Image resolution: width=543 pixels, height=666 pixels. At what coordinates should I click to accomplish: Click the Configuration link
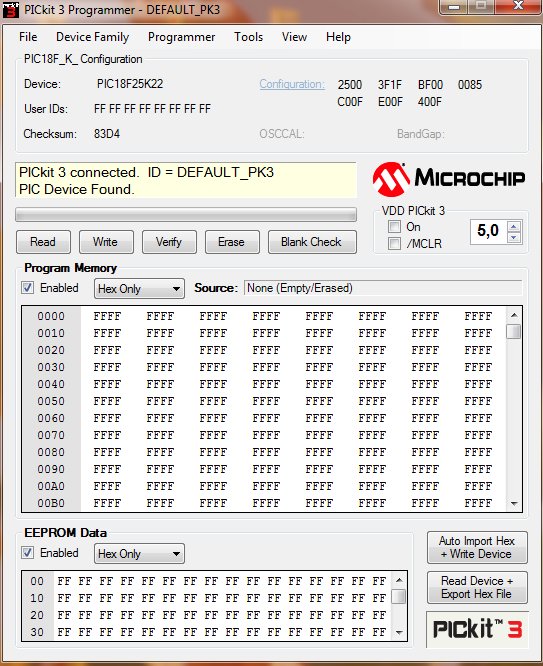click(292, 84)
